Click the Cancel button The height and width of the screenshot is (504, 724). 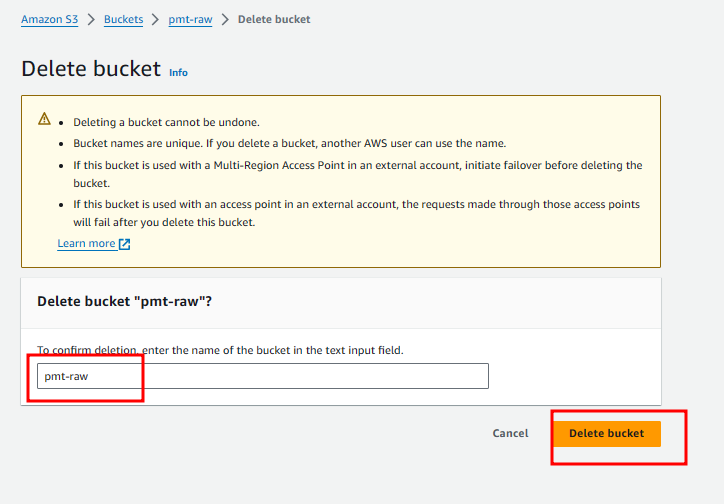510,433
